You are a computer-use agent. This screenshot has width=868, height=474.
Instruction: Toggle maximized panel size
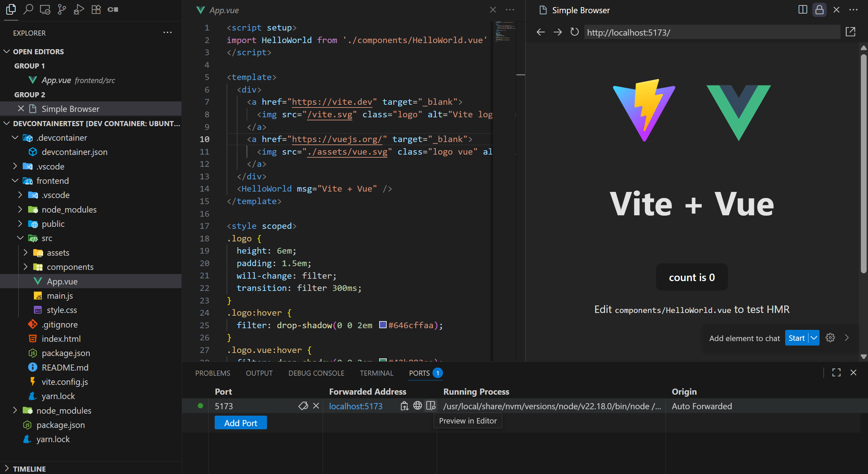[836, 373]
